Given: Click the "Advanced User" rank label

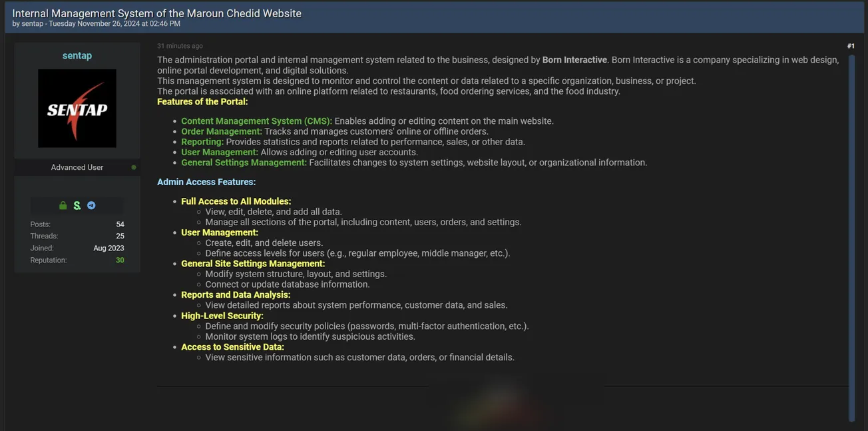Looking at the screenshot, I should pyautogui.click(x=77, y=167).
